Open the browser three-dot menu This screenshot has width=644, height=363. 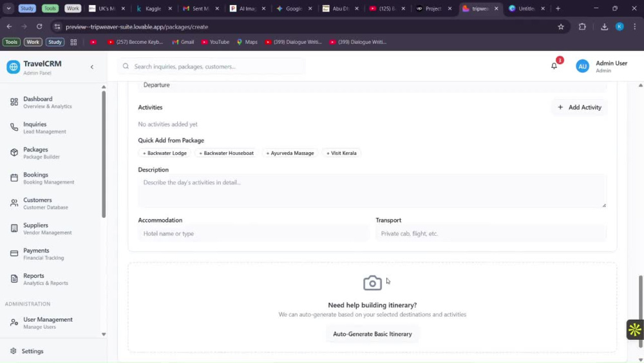coord(635,26)
